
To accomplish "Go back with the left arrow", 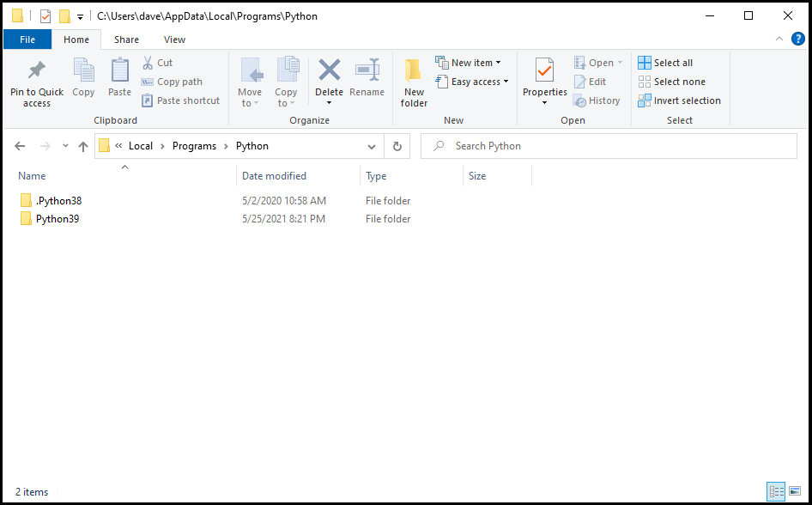I will pyautogui.click(x=20, y=146).
